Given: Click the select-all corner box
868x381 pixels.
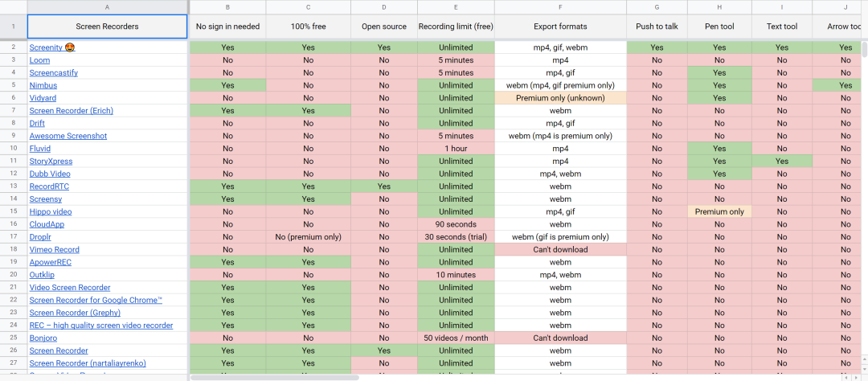Looking at the screenshot, I should 14,7.
